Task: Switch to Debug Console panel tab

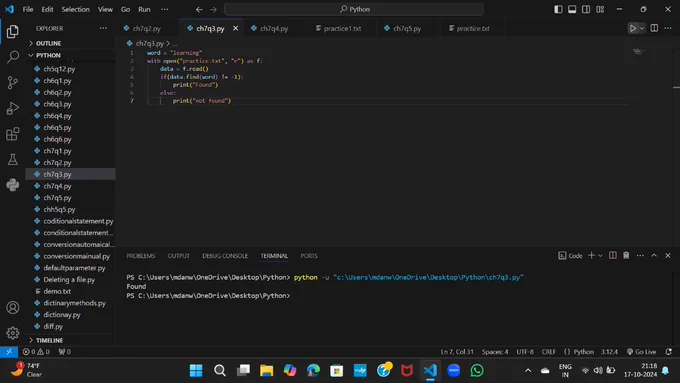Action: click(x=225, y=256)
